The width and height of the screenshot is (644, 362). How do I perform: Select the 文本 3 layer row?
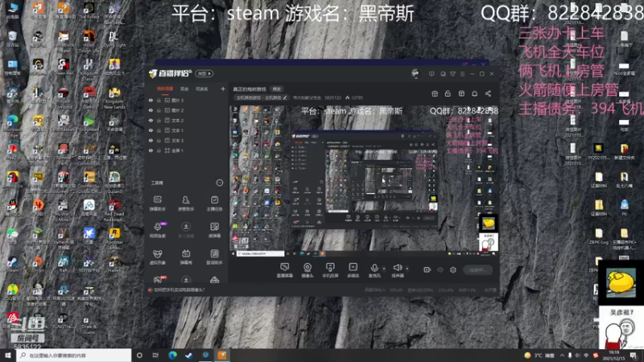click(x=186, y=140)
